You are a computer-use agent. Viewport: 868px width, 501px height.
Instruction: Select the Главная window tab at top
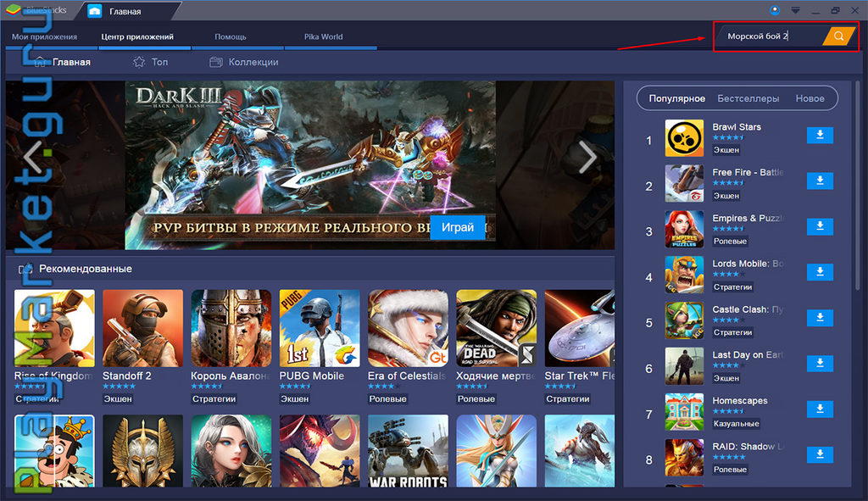(x=125, y=11)
